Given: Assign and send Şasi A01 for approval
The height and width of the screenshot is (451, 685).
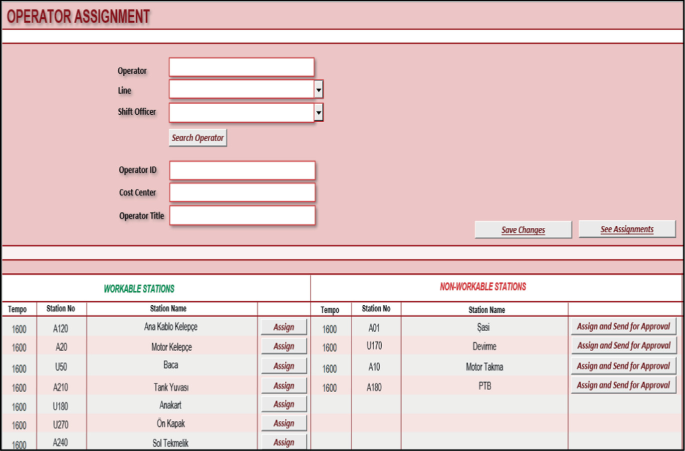Looking at the screenshot, I should point(623,326).
